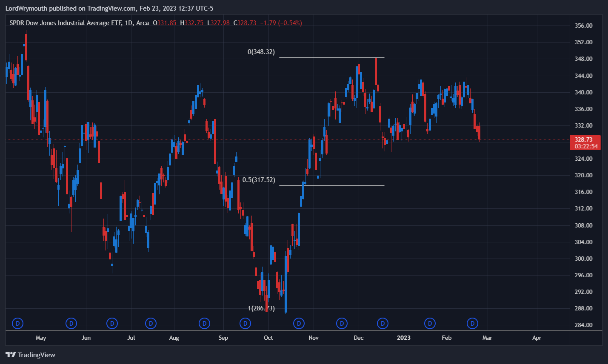
Task: Click the Jun label on time axis
Action: pos(86,338)
